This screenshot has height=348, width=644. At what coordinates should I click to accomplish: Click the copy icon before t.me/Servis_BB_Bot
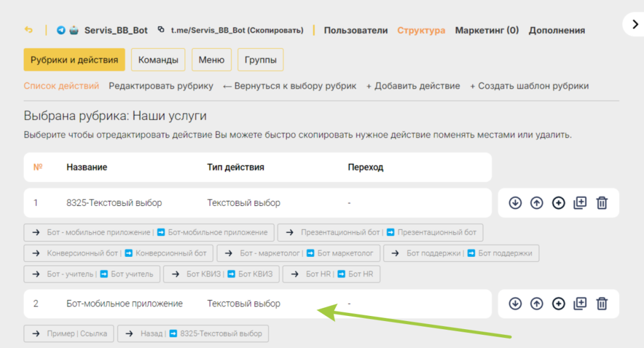pos(161,30)
